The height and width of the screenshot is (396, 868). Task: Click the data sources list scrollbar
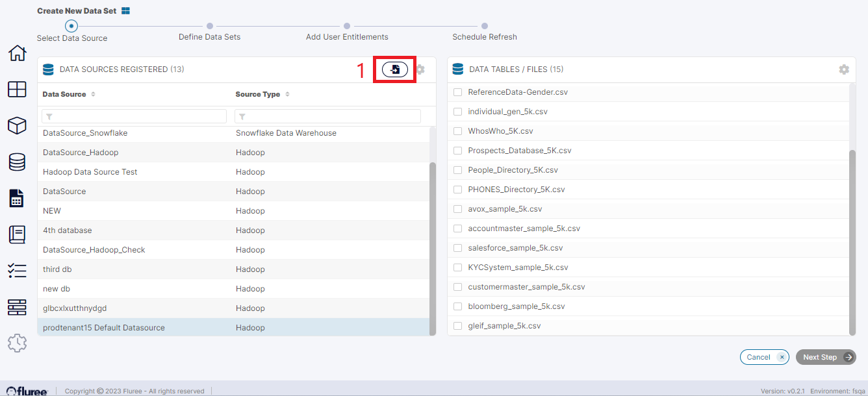pos(432,247)
